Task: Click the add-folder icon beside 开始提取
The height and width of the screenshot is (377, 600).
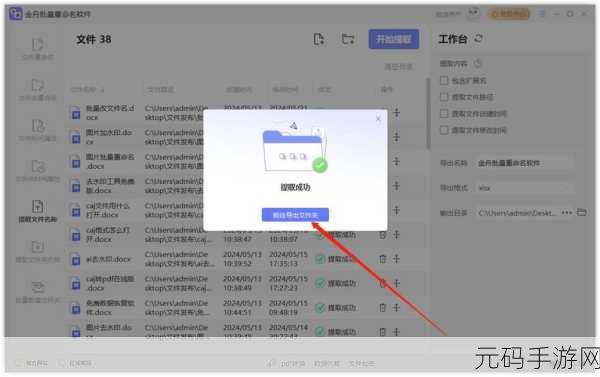Action: point(348,39)
